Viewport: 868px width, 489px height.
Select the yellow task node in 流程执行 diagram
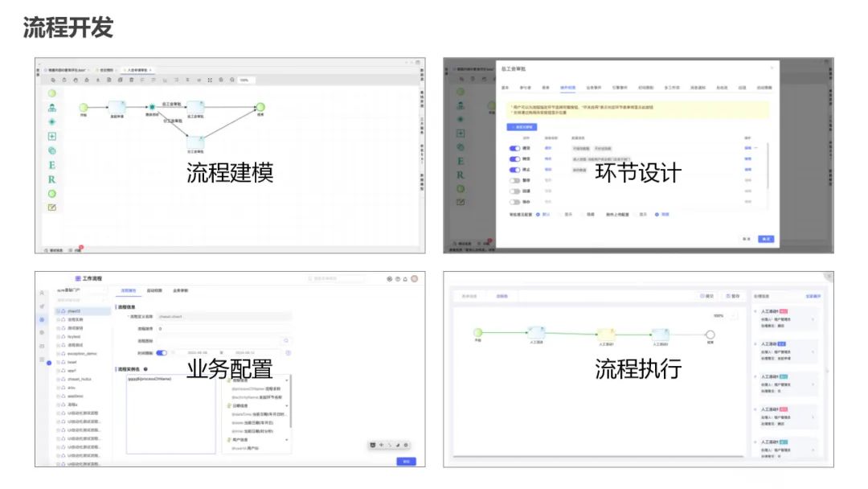[x=606, y=334]
